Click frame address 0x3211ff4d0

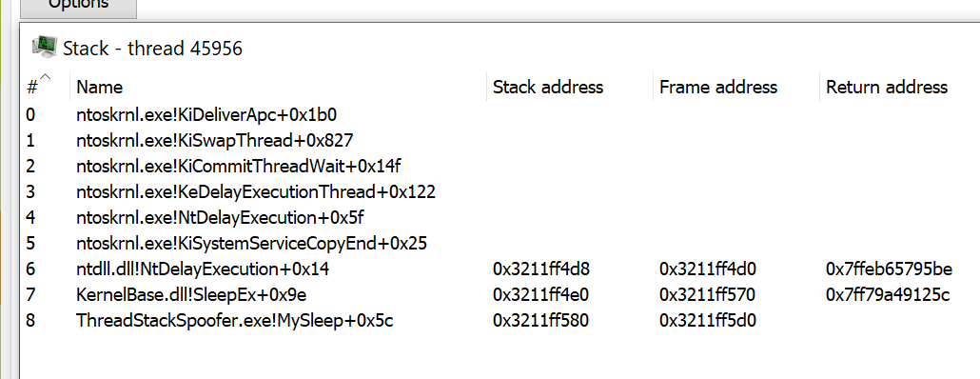[708, 269]
